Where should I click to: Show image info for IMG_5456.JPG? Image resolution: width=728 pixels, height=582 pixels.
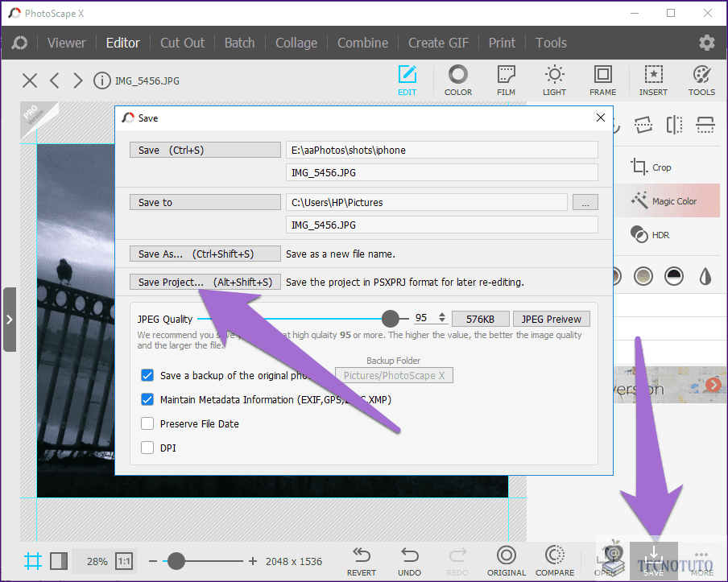101,80
